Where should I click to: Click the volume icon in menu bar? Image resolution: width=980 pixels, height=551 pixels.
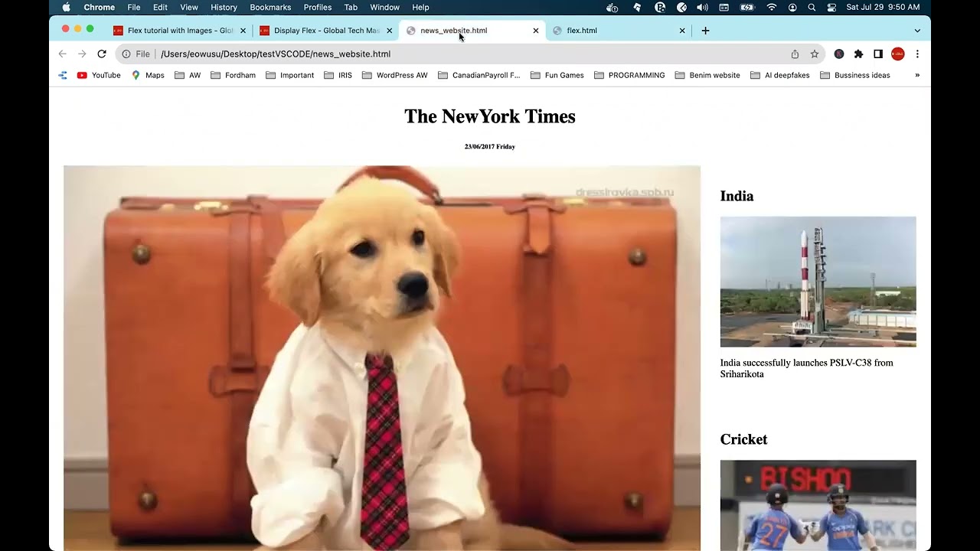(x=703, y=8)
